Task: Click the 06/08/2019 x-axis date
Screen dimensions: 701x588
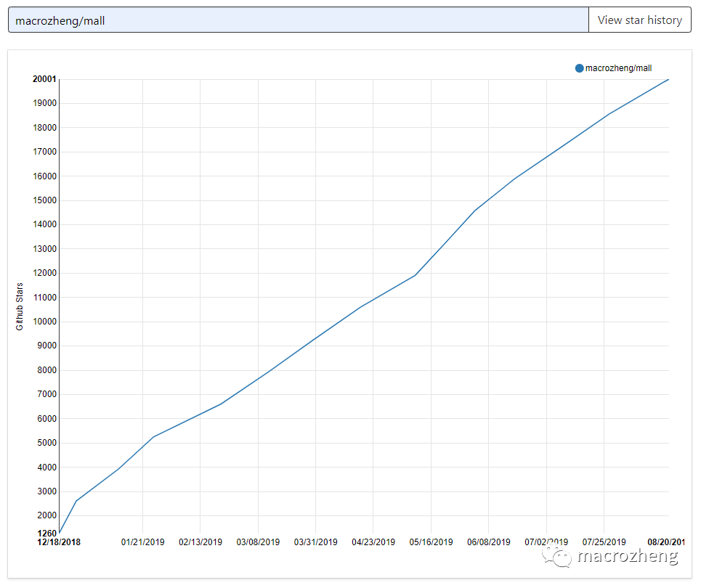Action: click(489, 542)
